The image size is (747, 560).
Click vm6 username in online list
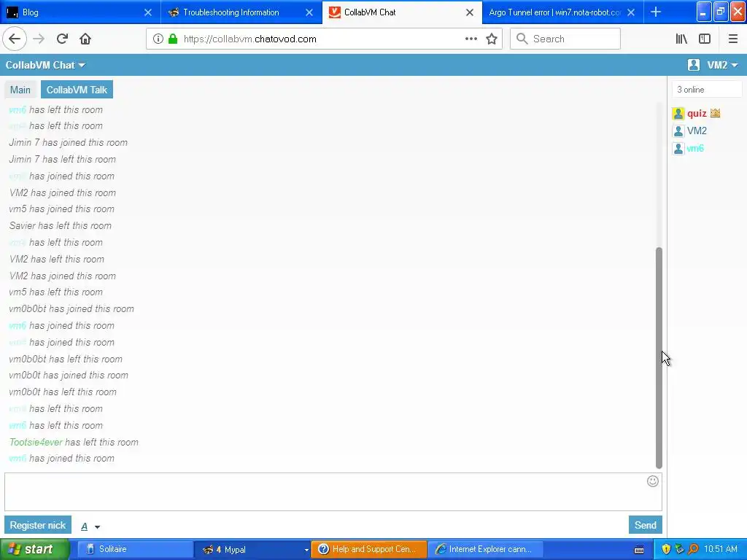695,149
